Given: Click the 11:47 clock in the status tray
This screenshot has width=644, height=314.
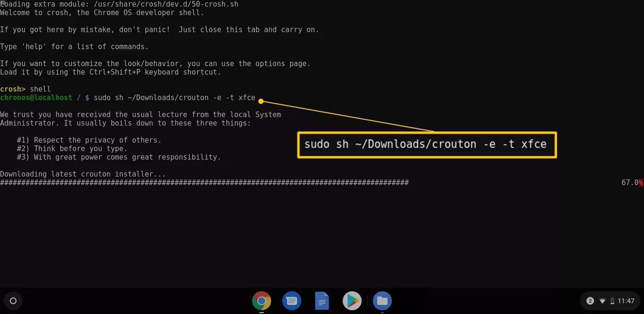Looking at the screenshot, I should click(x=626, y=301).
